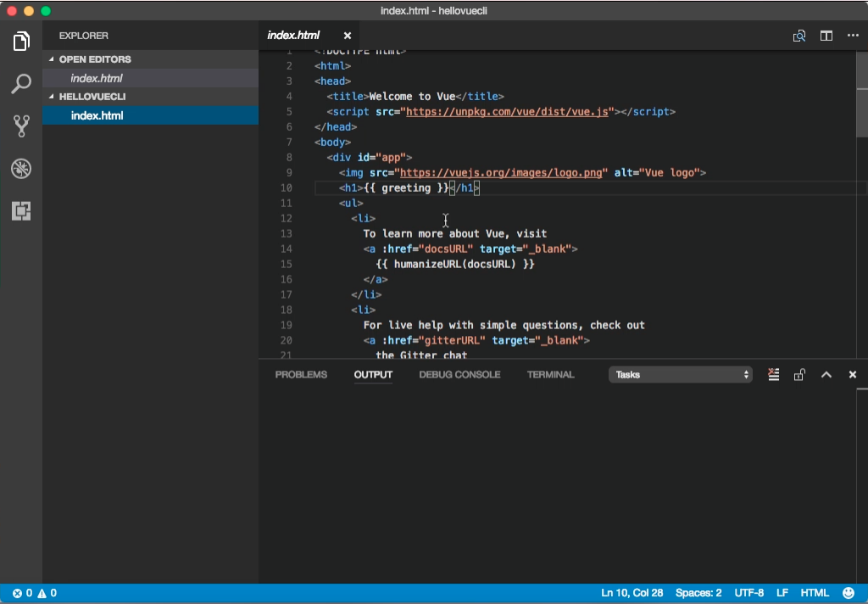868x604 pixels.
Task: Click the <body> tag on line 7
Action: (332, 142)
